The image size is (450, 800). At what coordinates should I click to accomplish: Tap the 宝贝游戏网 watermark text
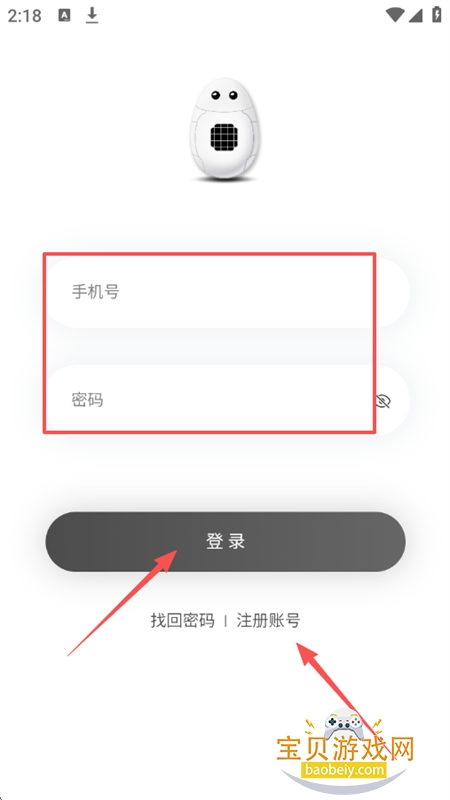tap(345, 750)
